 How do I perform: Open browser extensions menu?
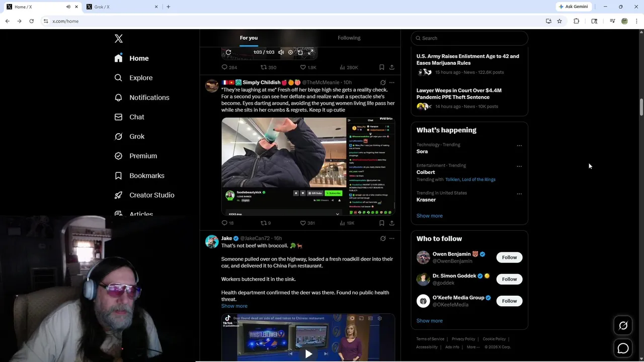[577, 21]
